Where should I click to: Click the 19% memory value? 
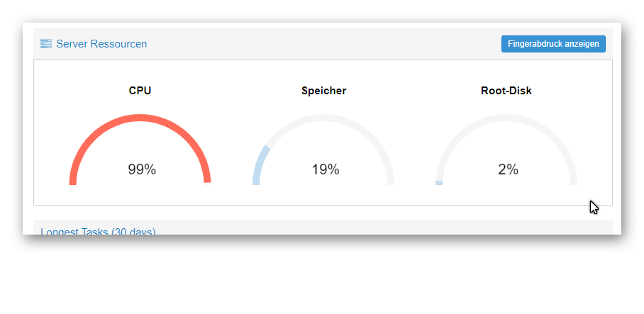(326, 169)
